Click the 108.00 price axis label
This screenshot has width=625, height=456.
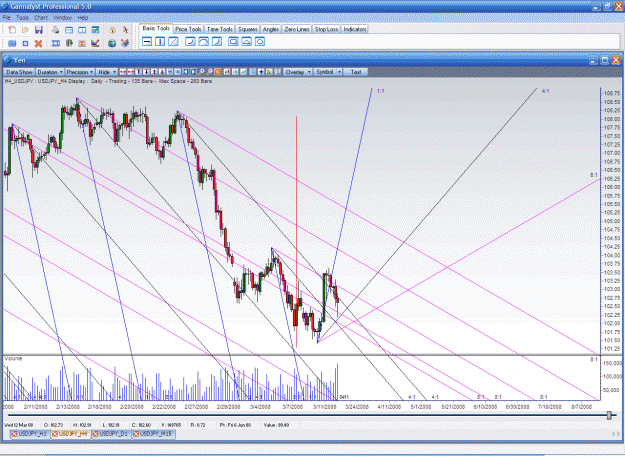[x=611, y=119]
